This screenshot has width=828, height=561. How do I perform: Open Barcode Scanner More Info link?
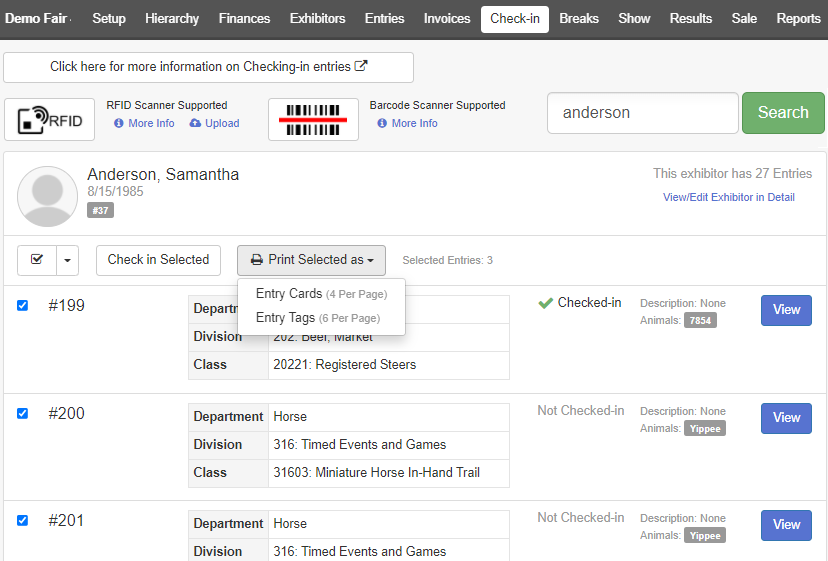[x=408, y=123]
